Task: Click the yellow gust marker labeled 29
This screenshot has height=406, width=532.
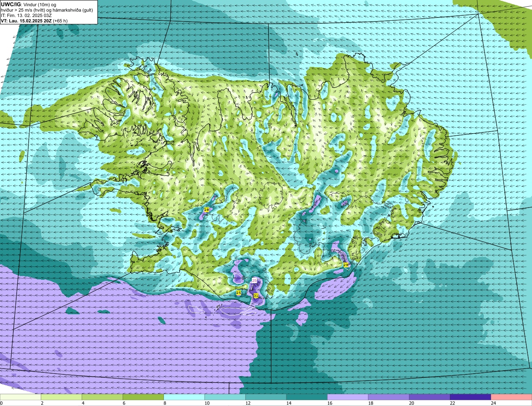Action: click(x=345, y=264)
